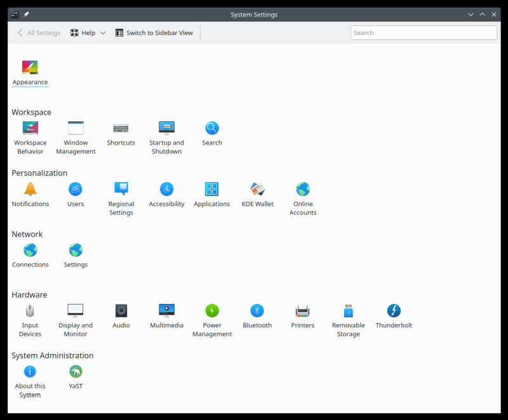Open Applications settings icon
508x420 pixels.
(x=212, y=189)
